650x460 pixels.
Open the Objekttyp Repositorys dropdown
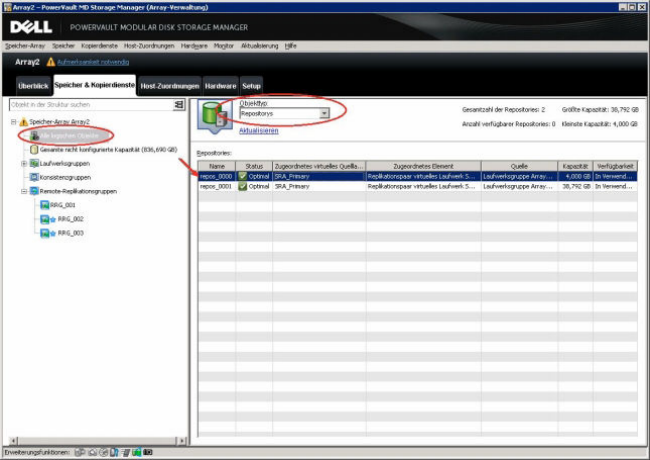(x=324, y=113)
